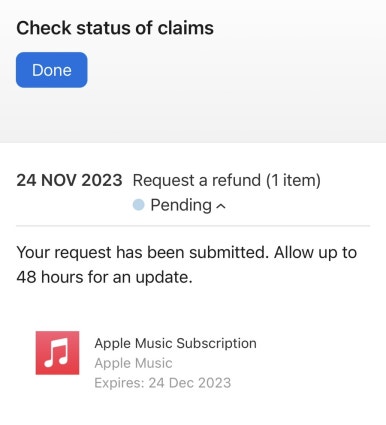Click the gray Apple Music developer label
This screenshot has width=386, height=425.
coord(133,363)
